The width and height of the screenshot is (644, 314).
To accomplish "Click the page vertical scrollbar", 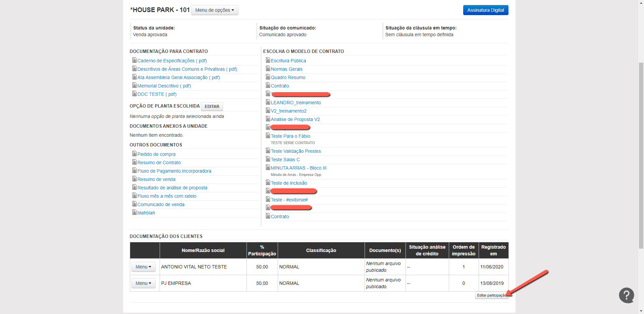I will coord(641,154).
